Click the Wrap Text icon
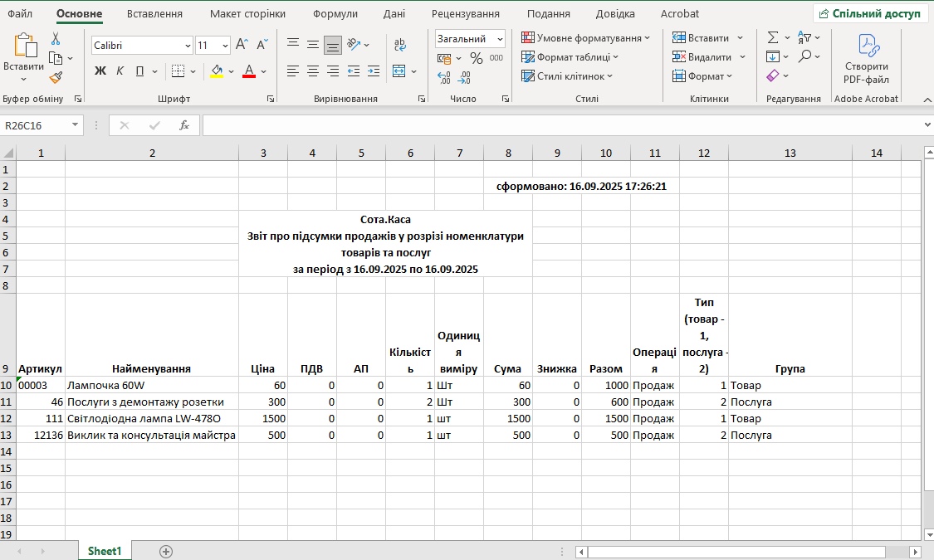The height and width of the screenshot is (560, 934). [400, 45]
